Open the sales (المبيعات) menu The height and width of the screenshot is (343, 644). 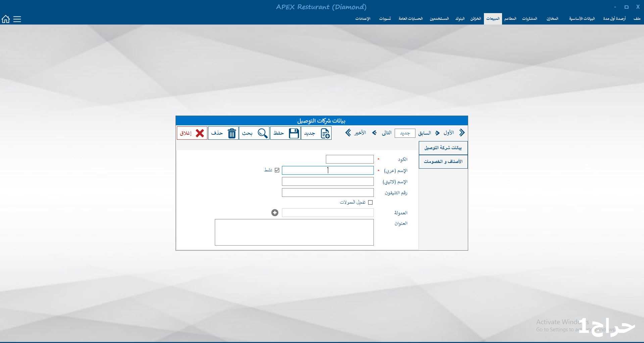pyautogui.click(x=493, y=19)
